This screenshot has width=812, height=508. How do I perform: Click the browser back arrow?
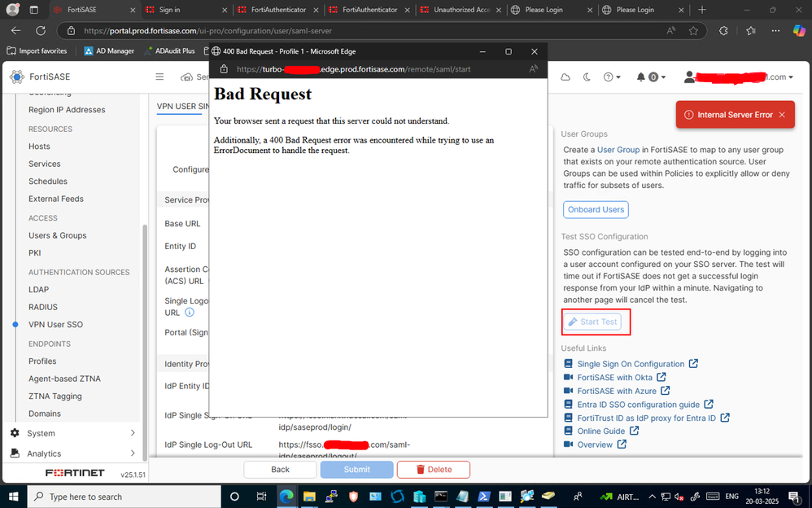(x=15, y=31)
